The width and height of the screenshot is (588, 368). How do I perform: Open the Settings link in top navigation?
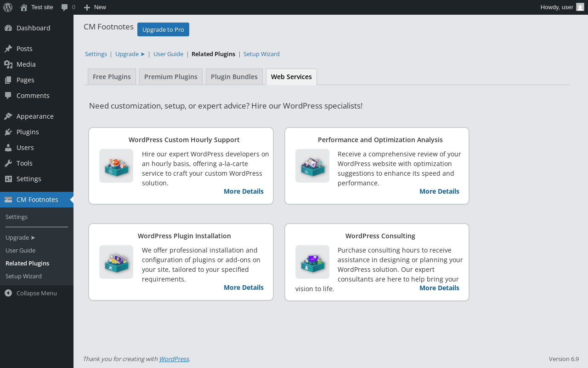tap(96, 54)
